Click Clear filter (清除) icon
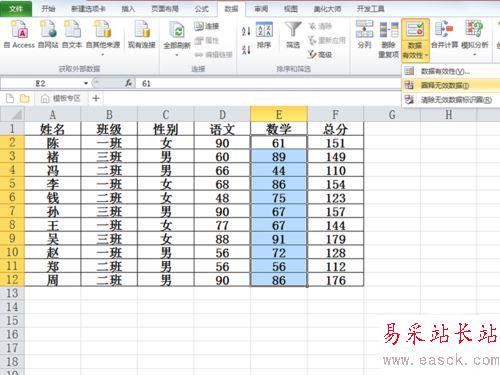The width and height of the screenshot is (500, 375). pyautogui.click(x=320, y=26)
